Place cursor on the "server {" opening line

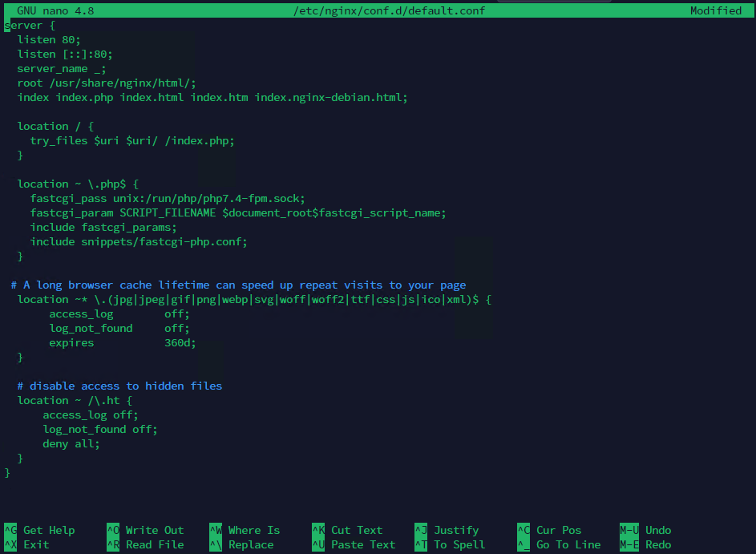pos(30,25)
